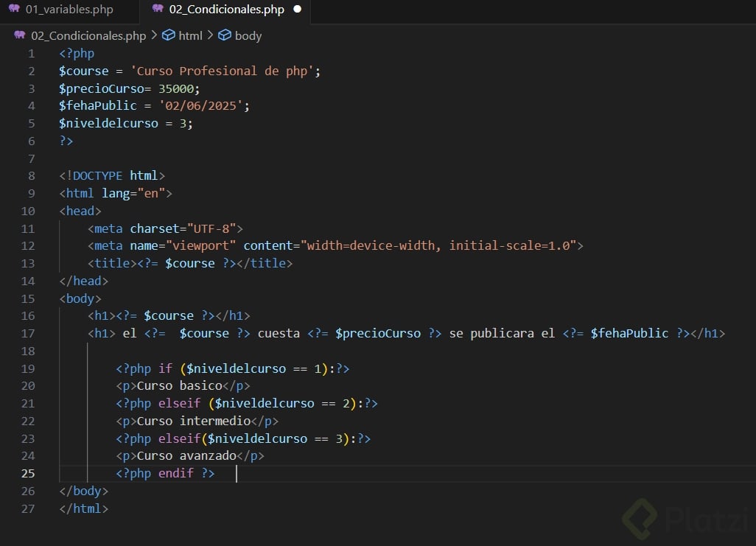This screenshot has height=546, width=756.
Task: Click the cube icon beside html breadcrumb
Action: (x=168, y=35)
